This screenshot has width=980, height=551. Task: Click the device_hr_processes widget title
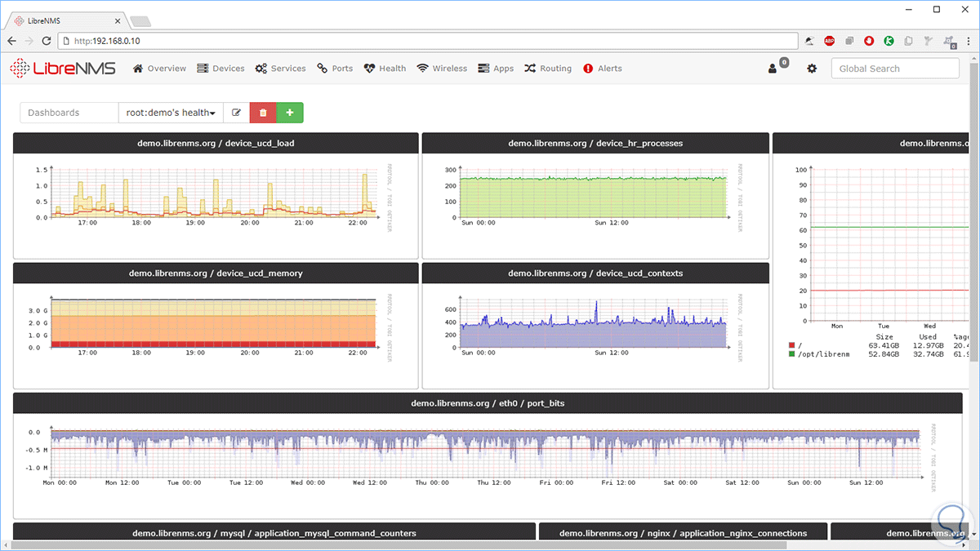595,143
